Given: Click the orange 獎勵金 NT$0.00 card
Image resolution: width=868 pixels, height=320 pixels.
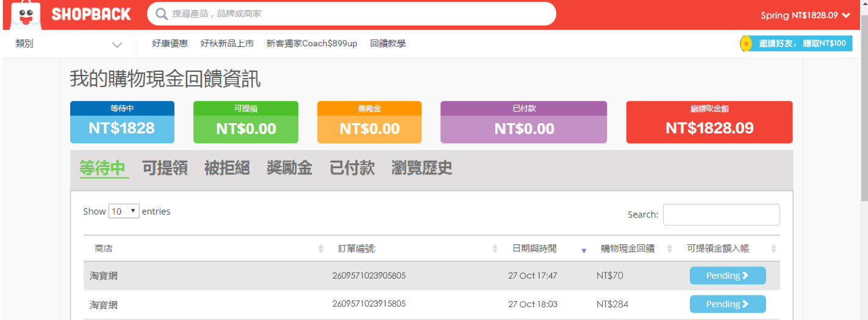Looking at the screenshot, I should click(x=369, y=122).
